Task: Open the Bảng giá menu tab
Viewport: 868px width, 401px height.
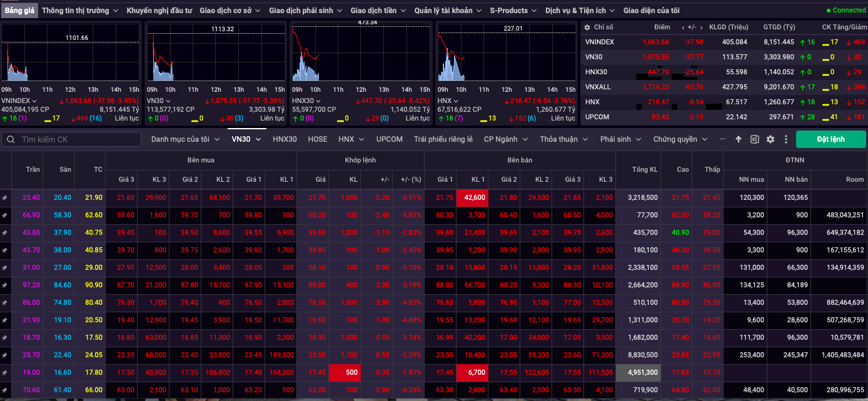Action: [19, 11]
